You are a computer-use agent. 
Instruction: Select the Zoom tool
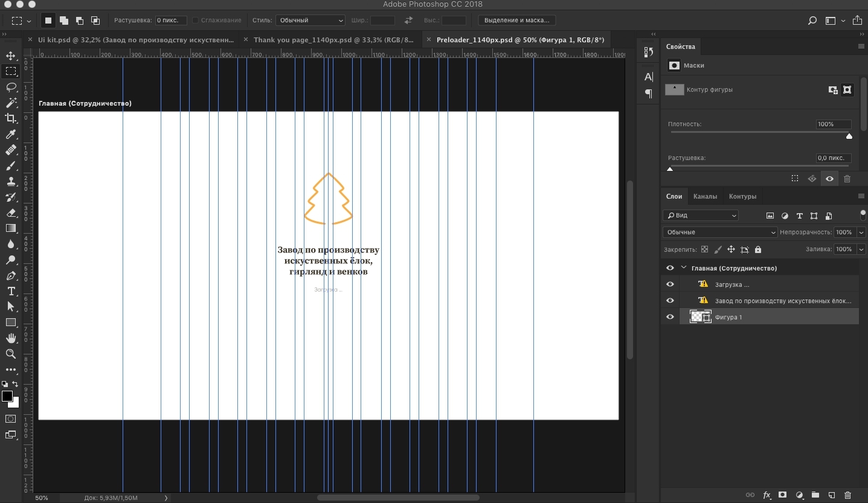click(11, 354)
